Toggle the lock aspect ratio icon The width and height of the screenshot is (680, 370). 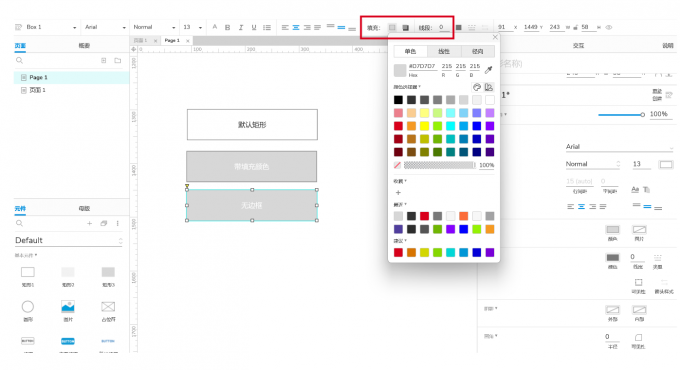[x=575, y=27]
